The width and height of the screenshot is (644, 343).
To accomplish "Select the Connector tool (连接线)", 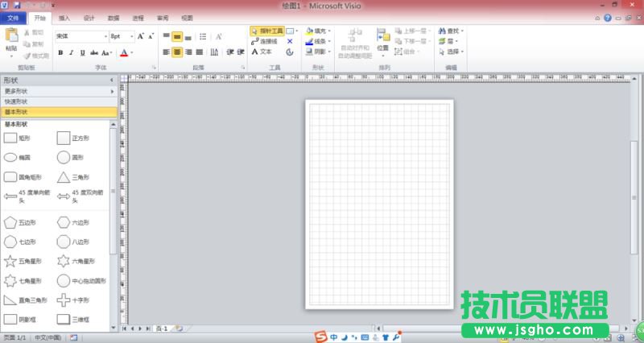I will (x=265, y=42).
